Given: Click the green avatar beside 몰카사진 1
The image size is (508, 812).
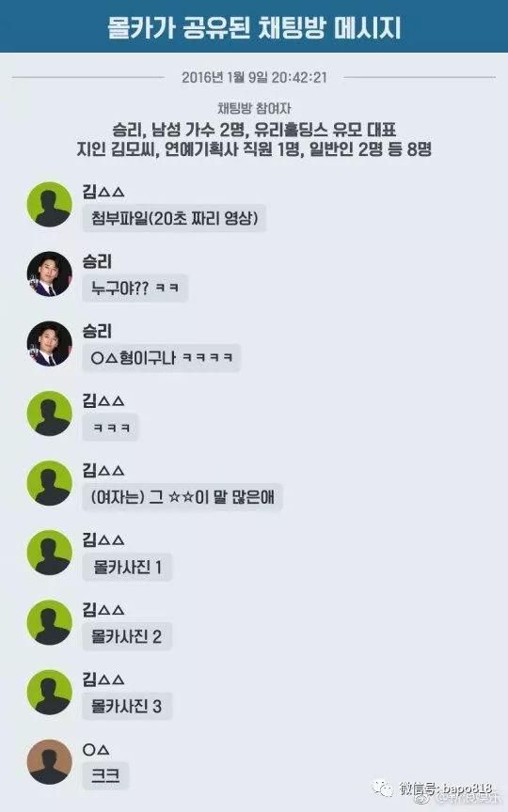Looking at the screenshot, I should pos(49,553).
